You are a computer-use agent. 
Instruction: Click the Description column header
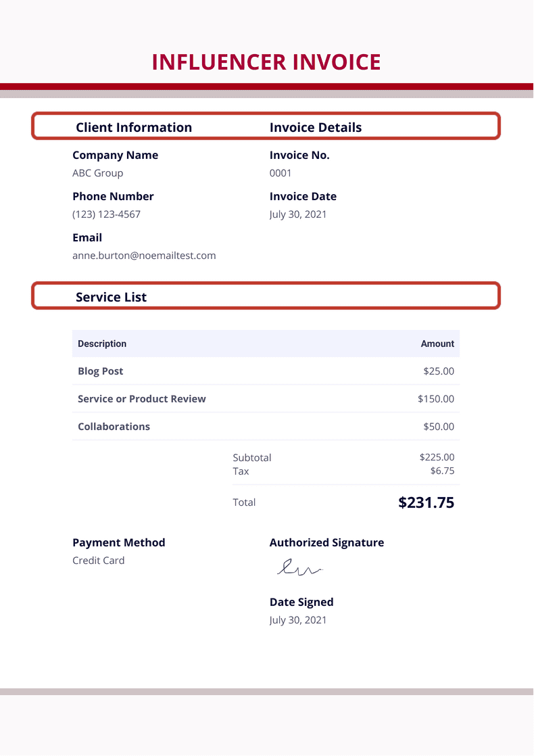[x=102, y=344]
